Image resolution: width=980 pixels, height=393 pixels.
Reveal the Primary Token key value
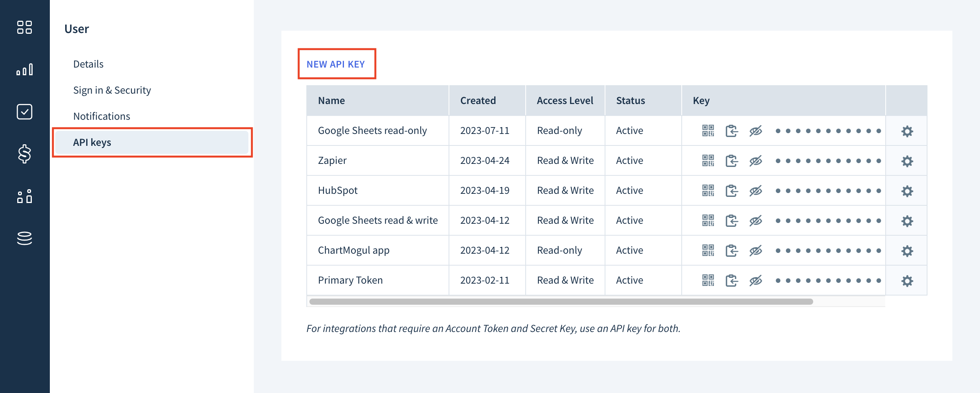point(756,281)
